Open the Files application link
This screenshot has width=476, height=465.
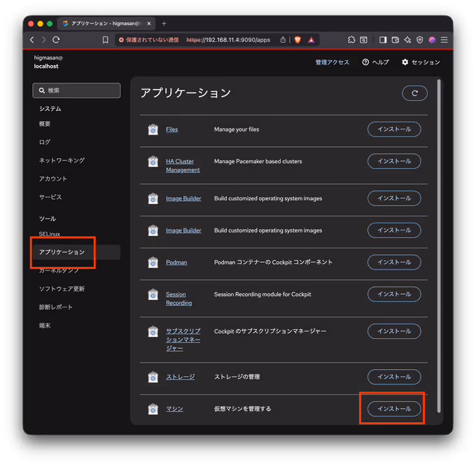pos(171,130)
